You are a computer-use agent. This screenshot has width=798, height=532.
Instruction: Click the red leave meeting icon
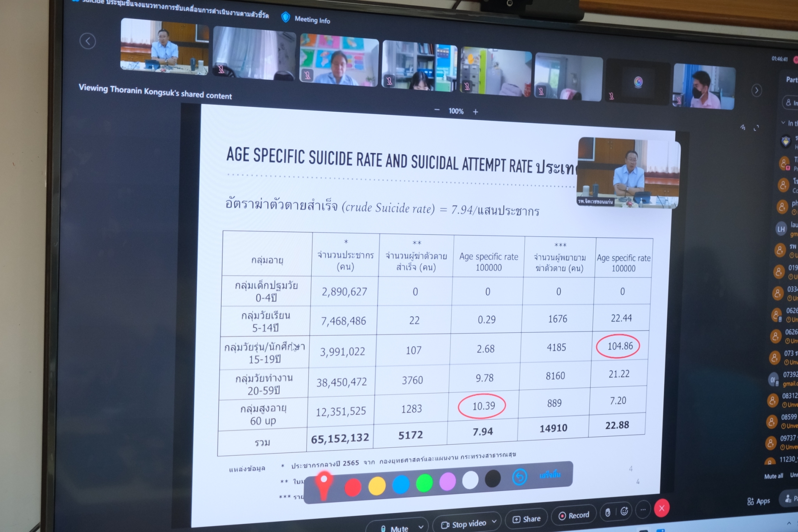[x=662, y=508]
